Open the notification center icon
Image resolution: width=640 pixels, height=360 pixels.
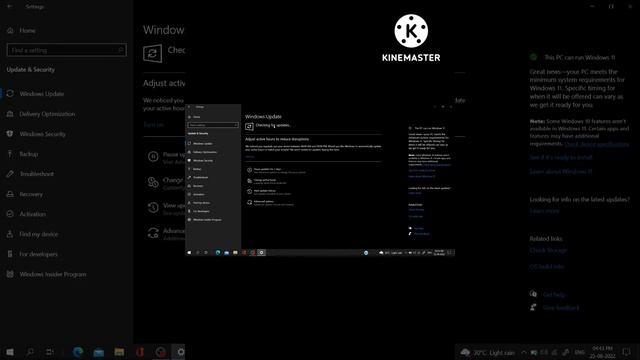(627, 352)
